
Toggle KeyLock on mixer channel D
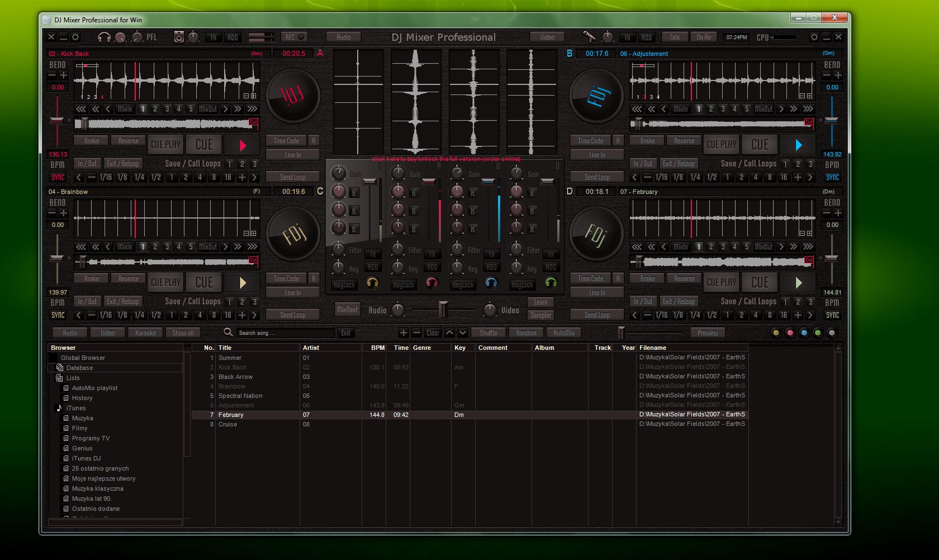(x=522, y=284)
